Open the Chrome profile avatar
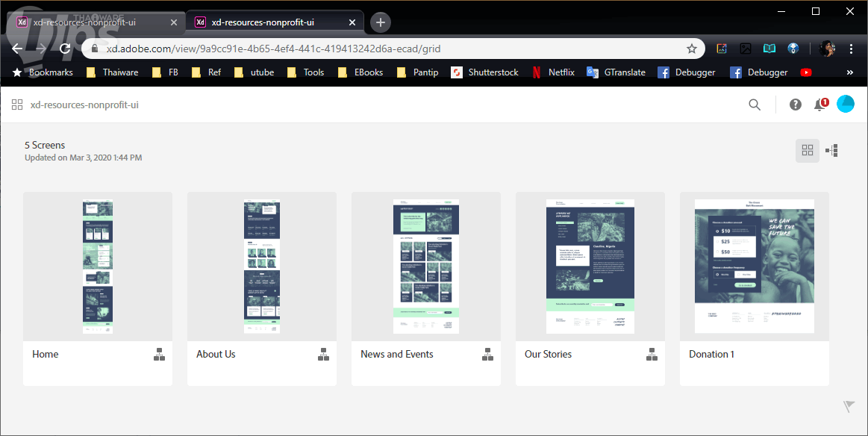The height and width of the screenshot is (436, 868). 828,49
